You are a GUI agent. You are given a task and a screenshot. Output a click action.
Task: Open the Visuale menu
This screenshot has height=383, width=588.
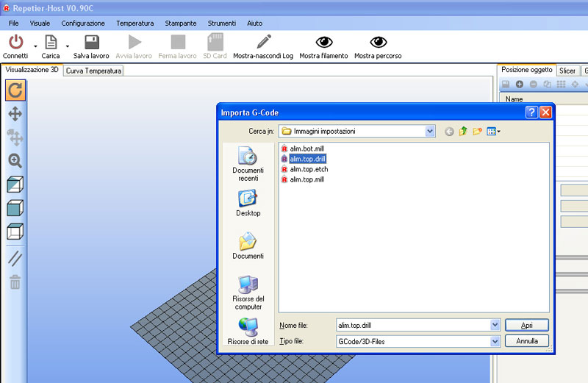[40, 24]
